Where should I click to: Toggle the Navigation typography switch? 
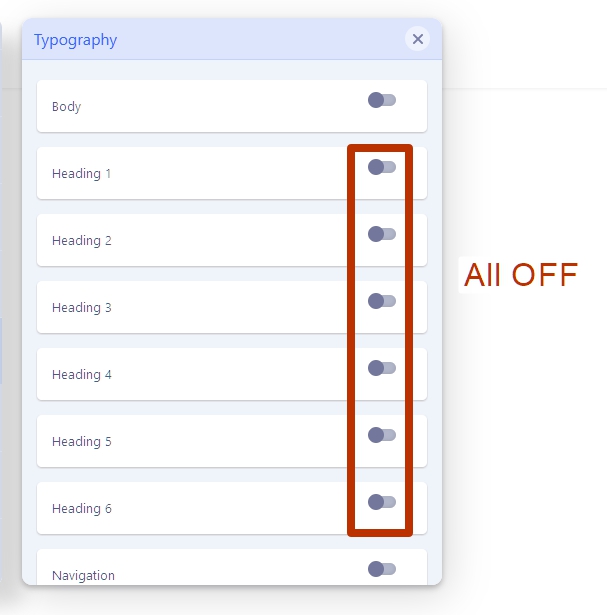382,569
